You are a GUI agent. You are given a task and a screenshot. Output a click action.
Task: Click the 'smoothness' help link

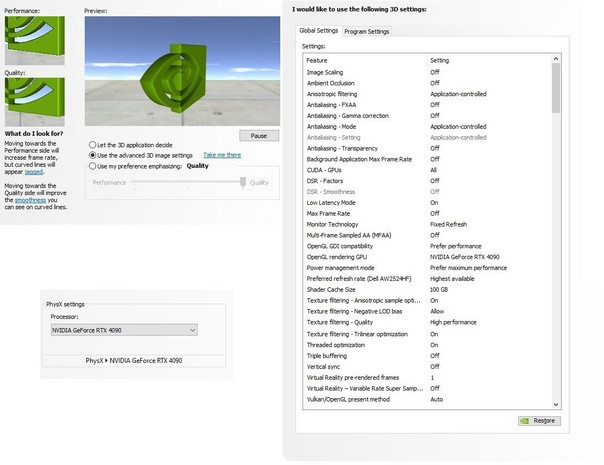coord(30,200)
